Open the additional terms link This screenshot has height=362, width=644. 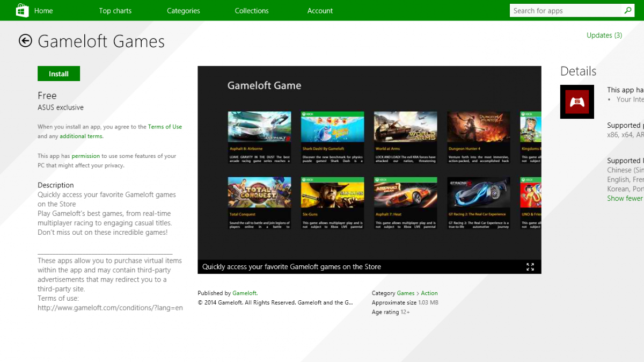(x=81, y=136)
